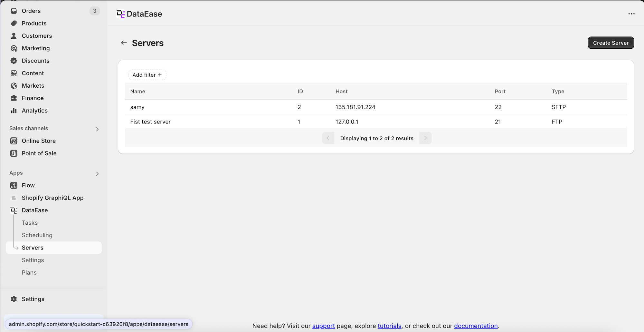Click the Analytics bar chart icon

coord(14,111)
